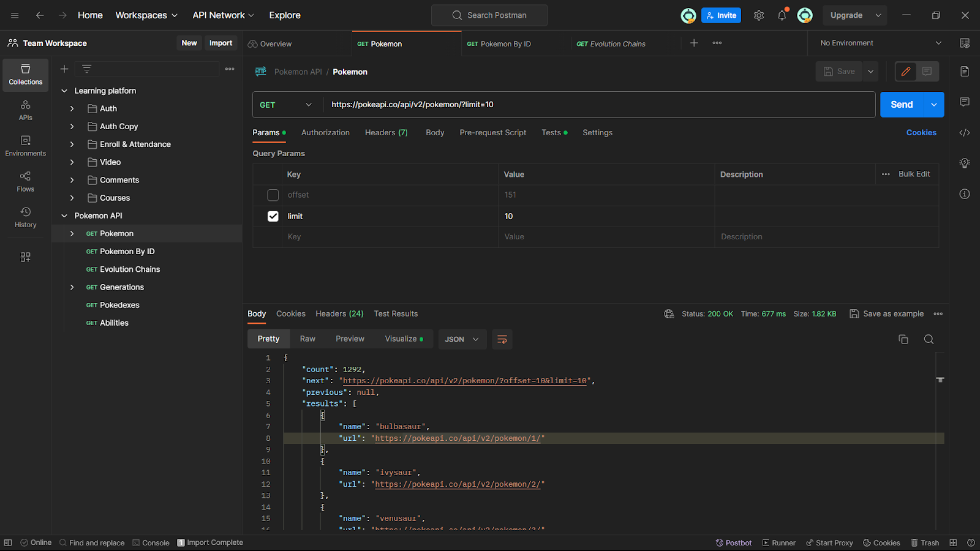The image size is (980, 551).
Task: Open the notifications bell
Action: [x=782, y=15]
